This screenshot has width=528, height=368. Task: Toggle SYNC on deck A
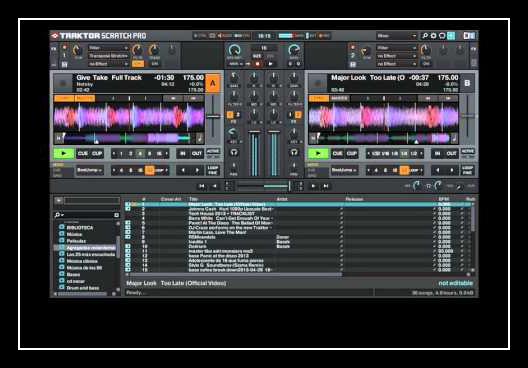tap(64, 98)
